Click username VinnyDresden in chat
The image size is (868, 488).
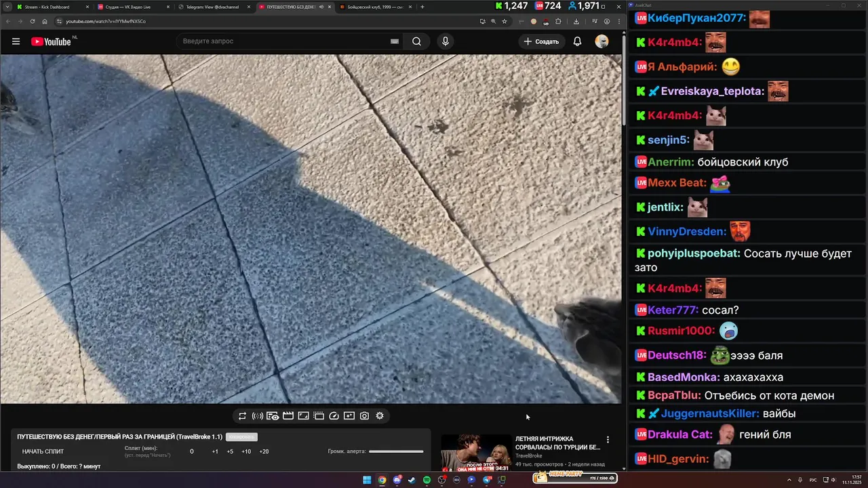(686, 232)
